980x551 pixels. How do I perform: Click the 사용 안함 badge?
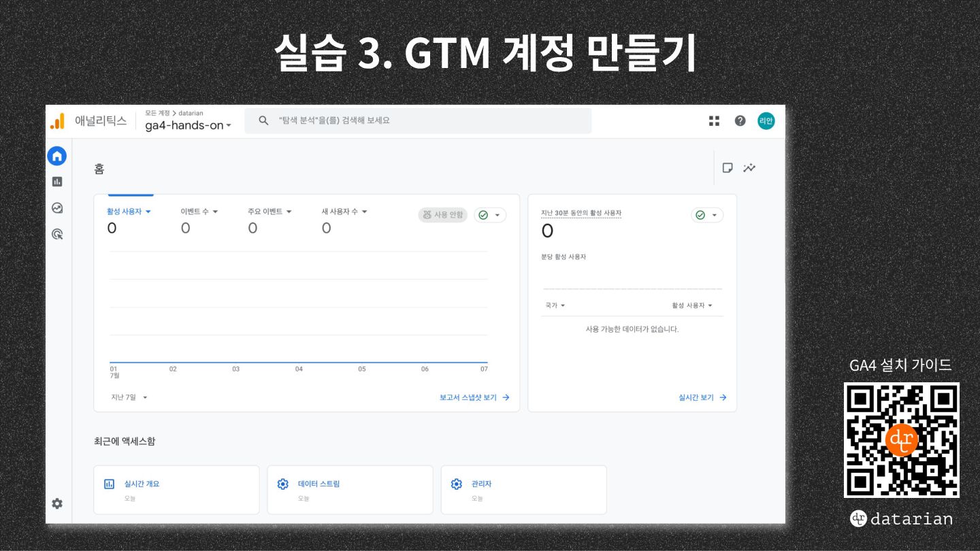click(443, 215)
